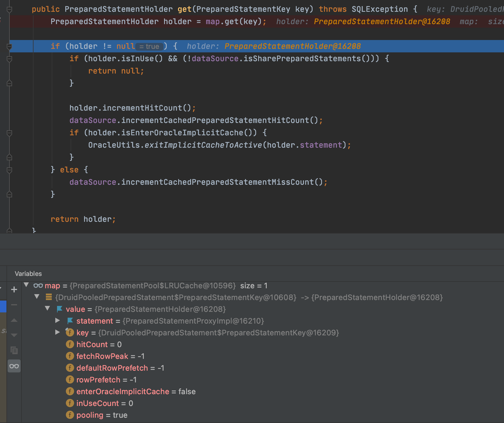Click the flag icon next to value
Screen dimensions: 504x423
[x=59, y=309]
